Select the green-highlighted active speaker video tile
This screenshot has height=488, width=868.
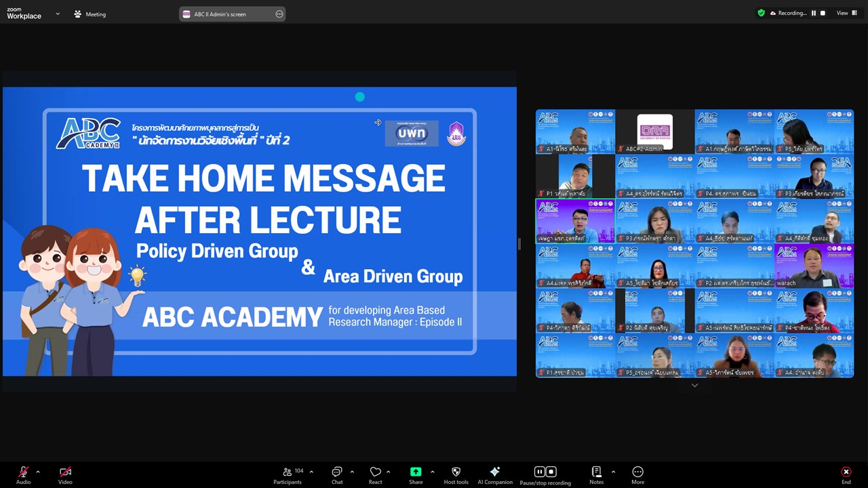575,221
